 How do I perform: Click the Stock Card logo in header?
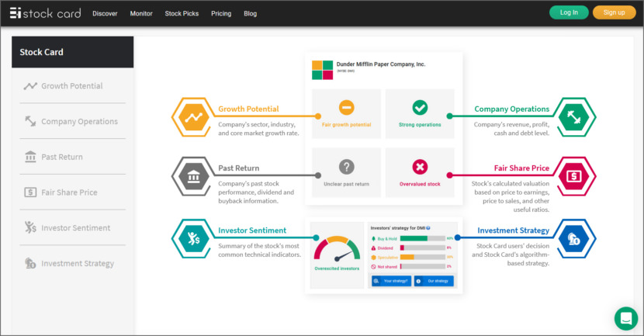tap(45, 13)
